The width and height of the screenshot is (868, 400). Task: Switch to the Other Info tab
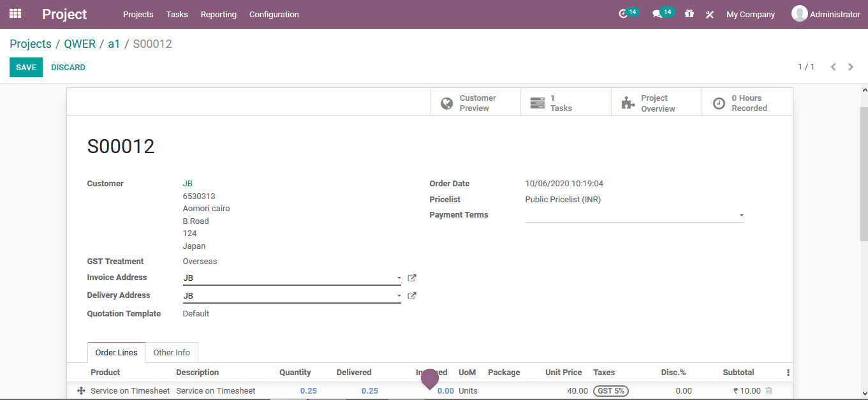click(172, 352)
